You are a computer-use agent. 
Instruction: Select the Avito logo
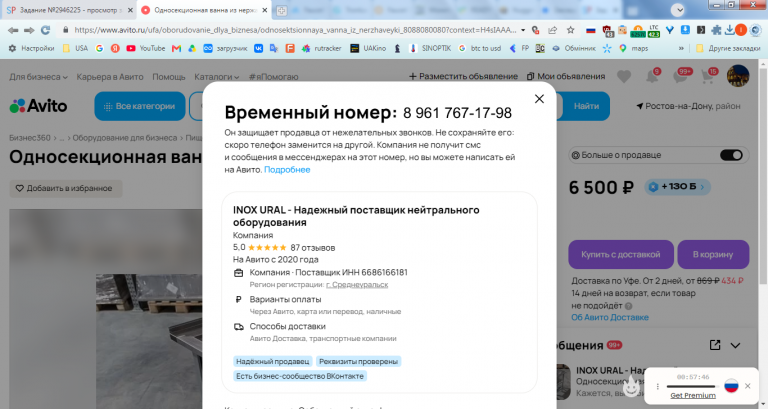pos(38,106)
